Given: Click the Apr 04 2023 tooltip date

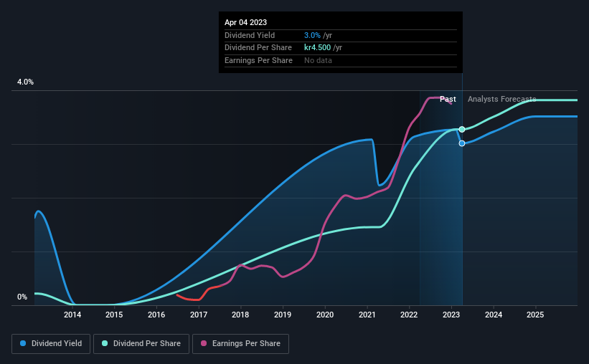Looking at the screenshot, I should 245,22.
